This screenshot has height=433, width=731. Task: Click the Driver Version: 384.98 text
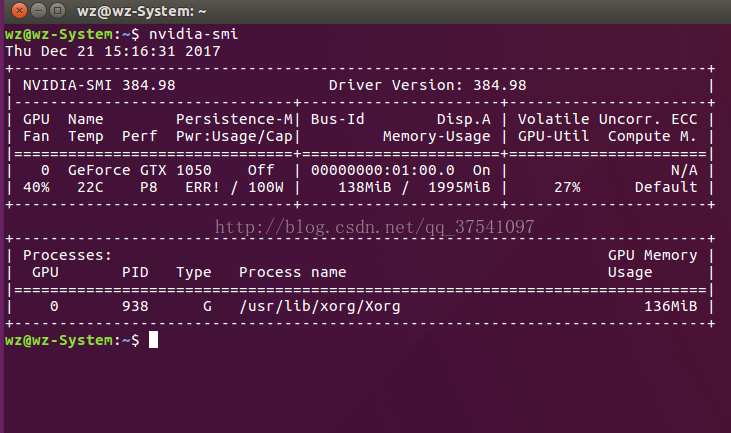point(428,85)
